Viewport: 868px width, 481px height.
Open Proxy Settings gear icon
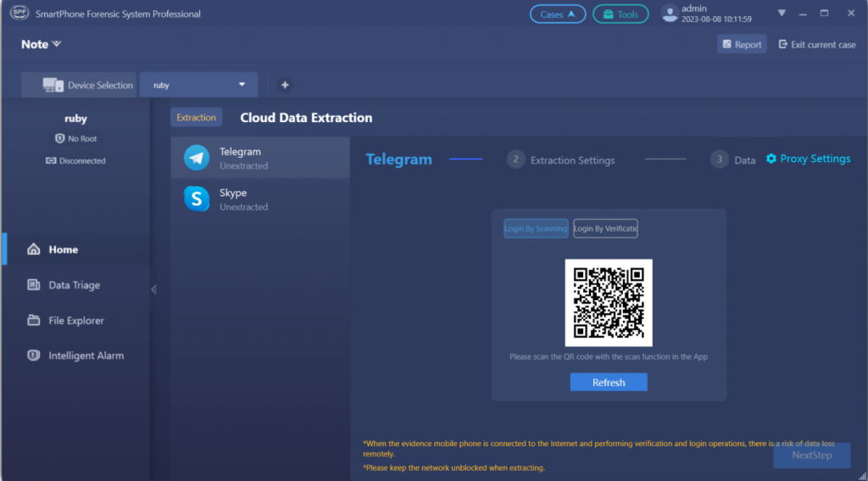(x=771, y=159)
